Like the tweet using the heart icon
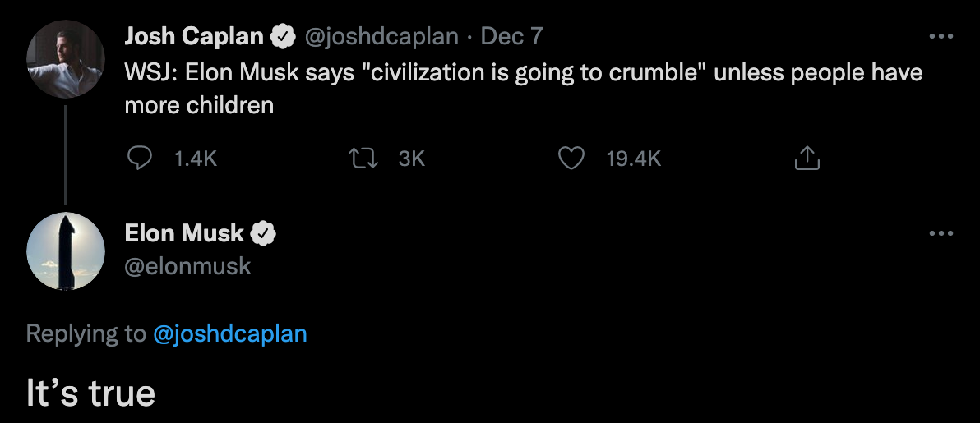The image size is (980, 423). (571, 158)
